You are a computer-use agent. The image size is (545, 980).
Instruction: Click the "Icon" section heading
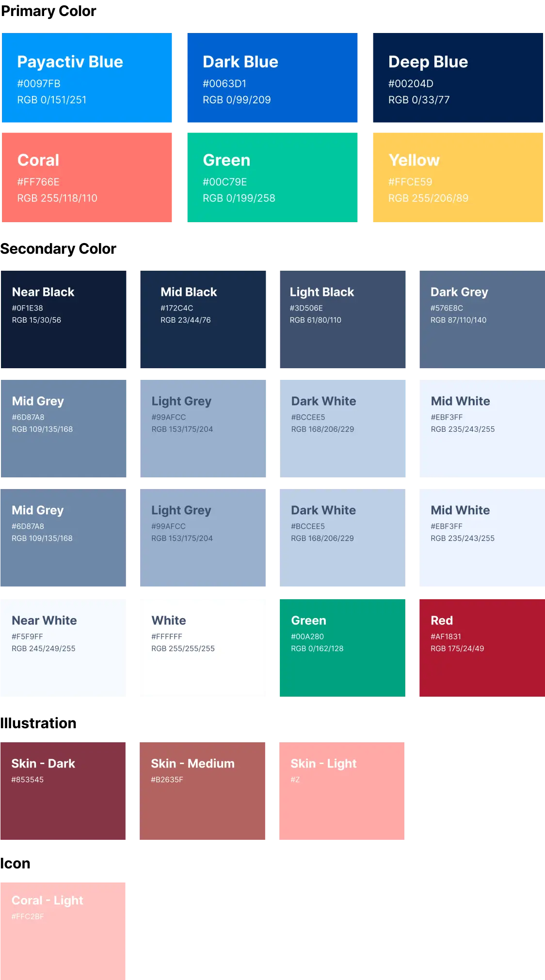click(16, 864)
